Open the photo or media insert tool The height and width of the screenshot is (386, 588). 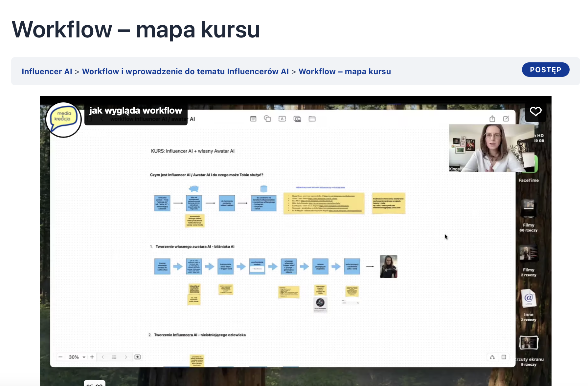297,119
